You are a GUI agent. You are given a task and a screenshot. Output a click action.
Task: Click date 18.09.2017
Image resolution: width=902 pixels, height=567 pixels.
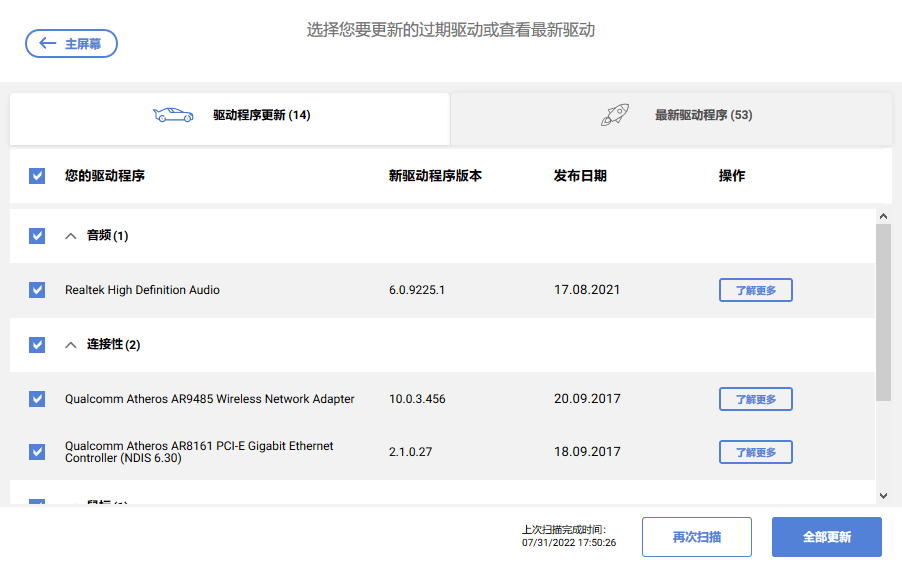[x=587, y=452]
